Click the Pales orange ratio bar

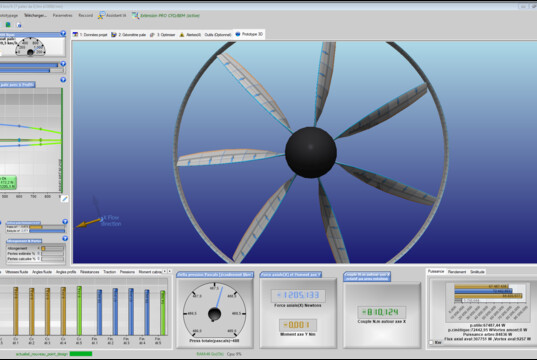click(x=35, y=227)
